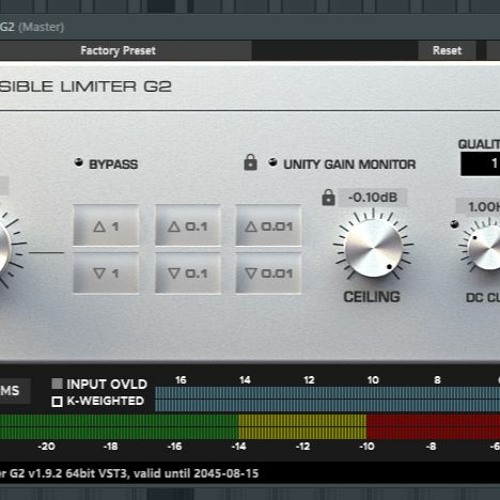Click the down-triangle 0.01 fine decrement button
Screen dimensions: 500x500
(269, 273)
